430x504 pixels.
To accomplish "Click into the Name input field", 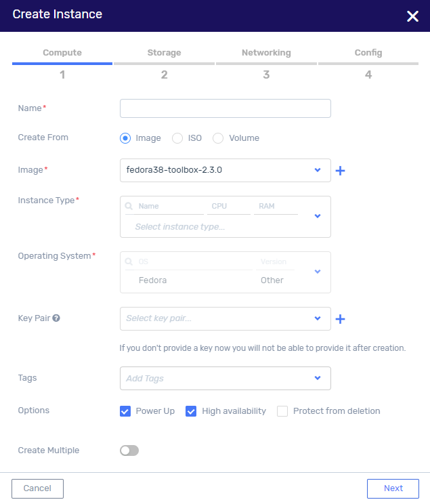I will click(225, 108).
